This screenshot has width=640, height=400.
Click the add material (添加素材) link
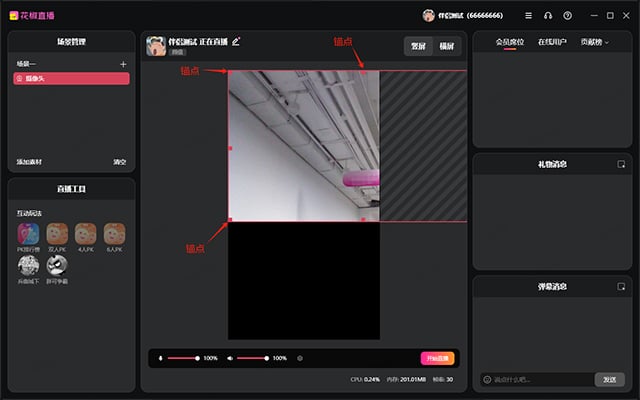point(29,162)
